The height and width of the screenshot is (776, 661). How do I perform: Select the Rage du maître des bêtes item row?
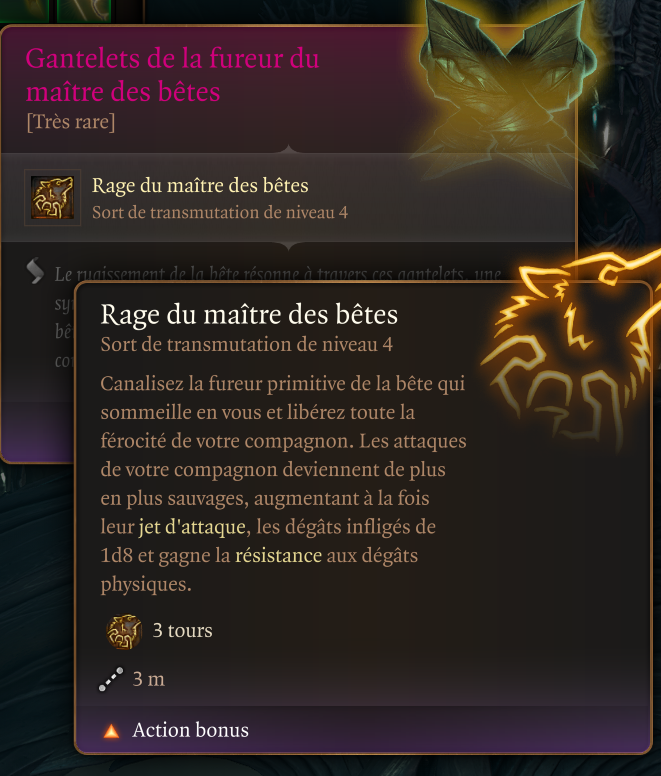click(x=288, y=198)
